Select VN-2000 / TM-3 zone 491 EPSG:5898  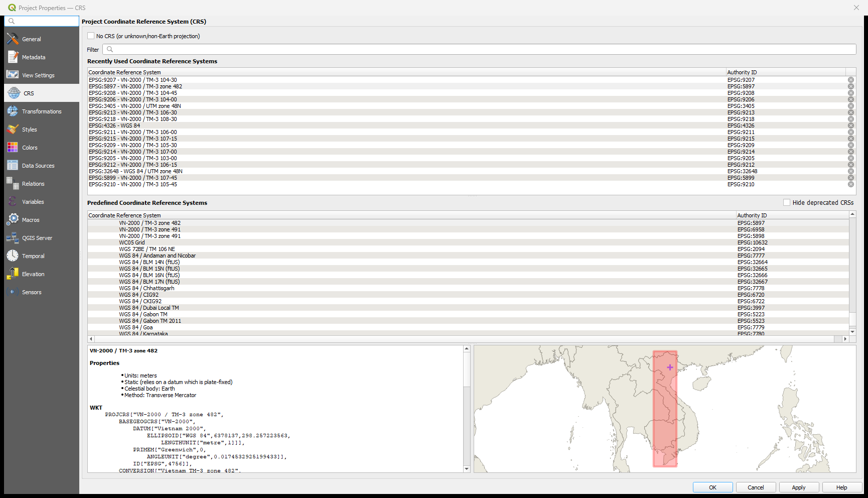[468, 236]
